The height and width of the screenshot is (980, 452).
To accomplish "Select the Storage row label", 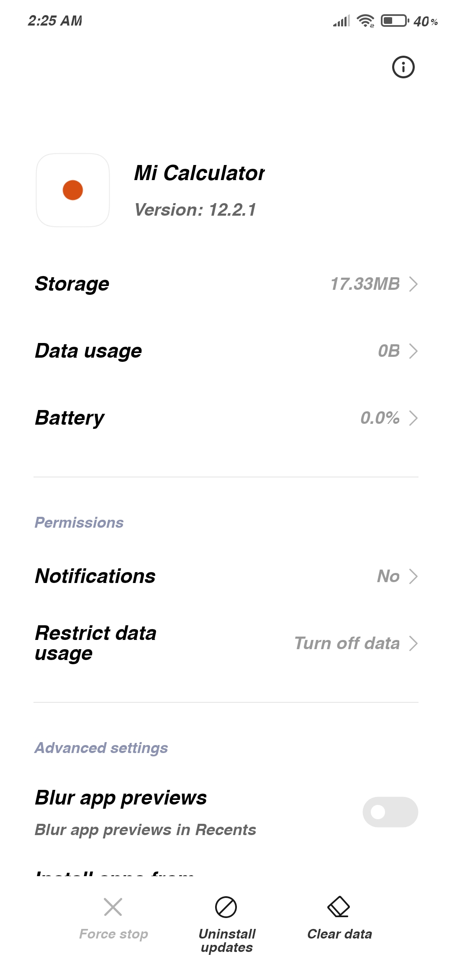I will click(72, 284).
